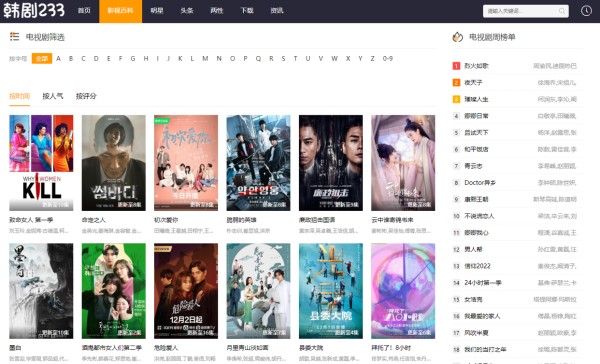Screen dimensions: 600x364
Task: Open the green poster with four women
Action: pos(114,291)
